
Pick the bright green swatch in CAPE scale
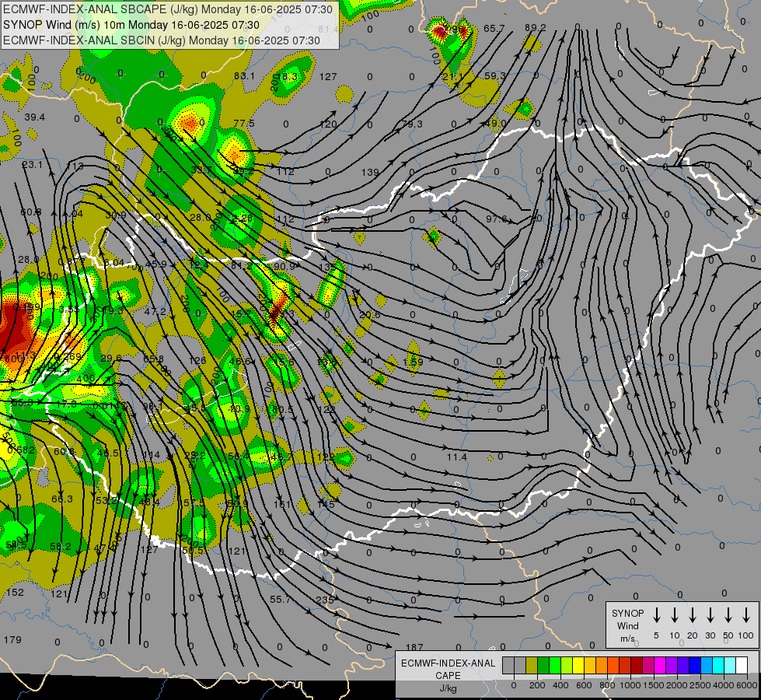click(x=555, y=665)
